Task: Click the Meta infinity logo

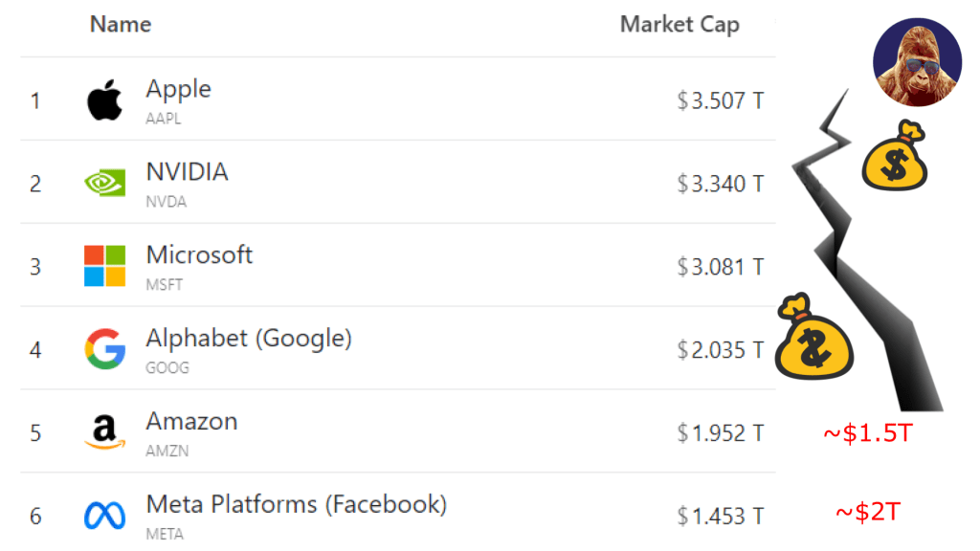Action: click(x=104, y=517)
